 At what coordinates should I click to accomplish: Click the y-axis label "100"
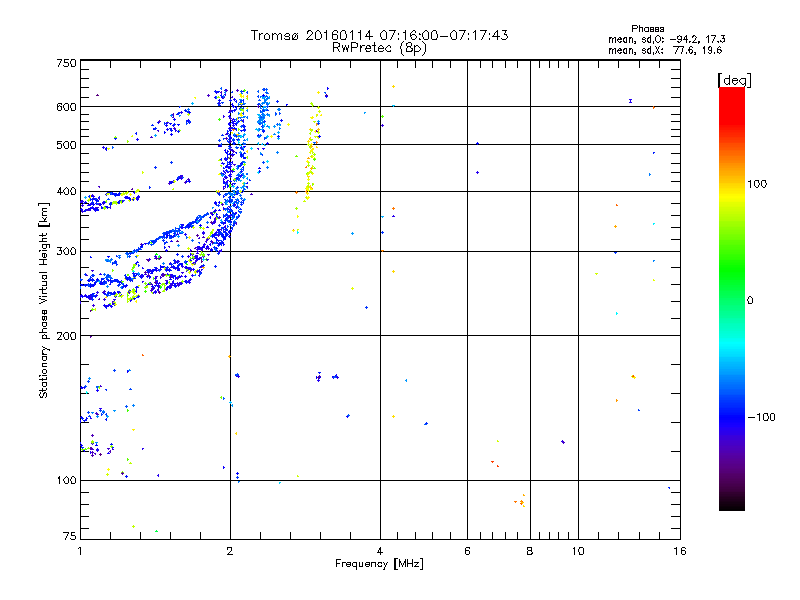tap(66, 481)
